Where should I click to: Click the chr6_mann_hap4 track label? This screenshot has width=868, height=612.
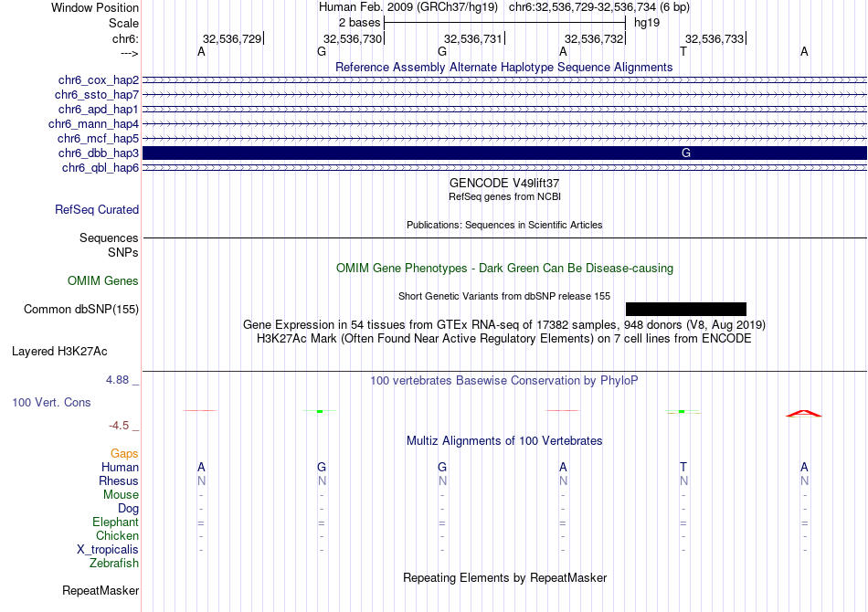93,124
